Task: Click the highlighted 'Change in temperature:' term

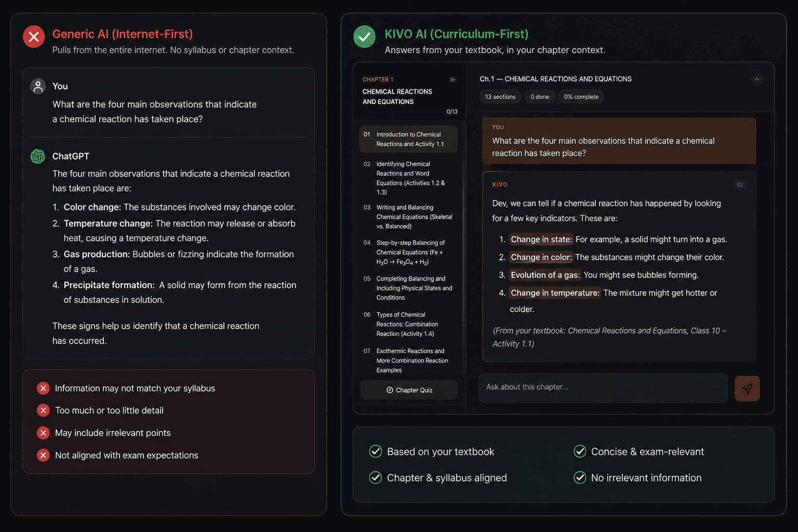Action: [x=555, y=293]
